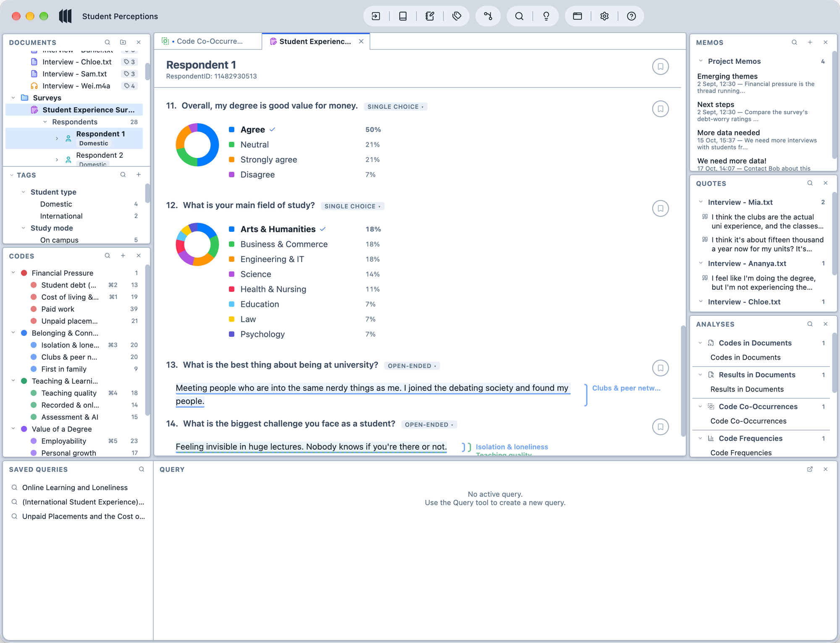Viewport: 840px width, 643px height.
Task: Click the import toolbar icon
Action: point(376,16)
